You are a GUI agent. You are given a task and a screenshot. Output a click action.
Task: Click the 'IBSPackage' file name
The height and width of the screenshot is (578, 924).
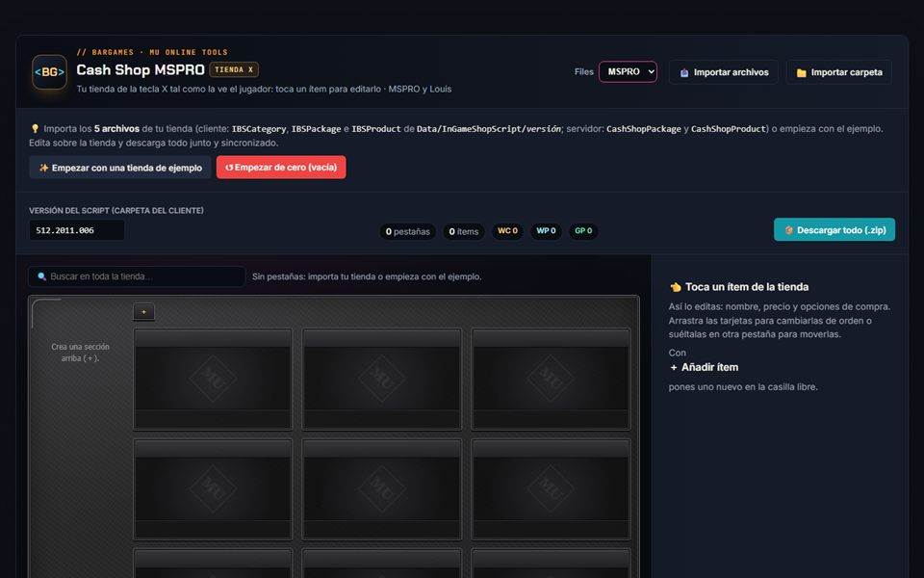[x=316, y=128]
